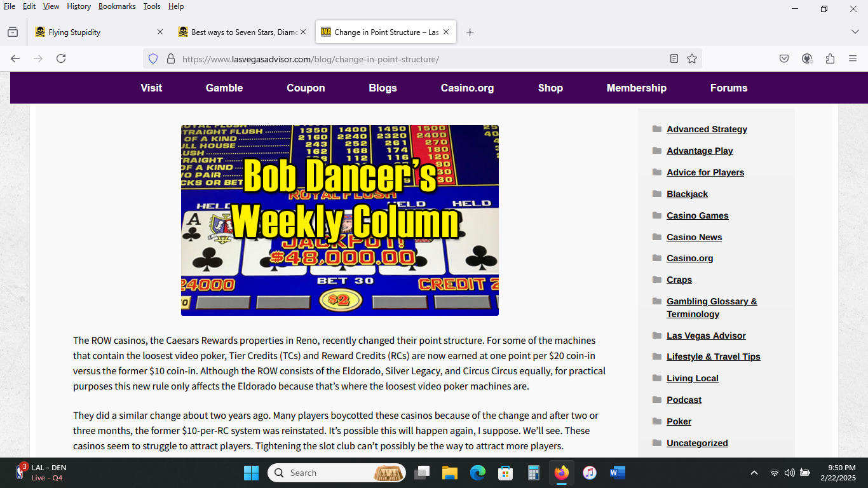Open a new tab with plus button
Image resolution: width=868 pixels, height=488 pixels.
(470, 32)
